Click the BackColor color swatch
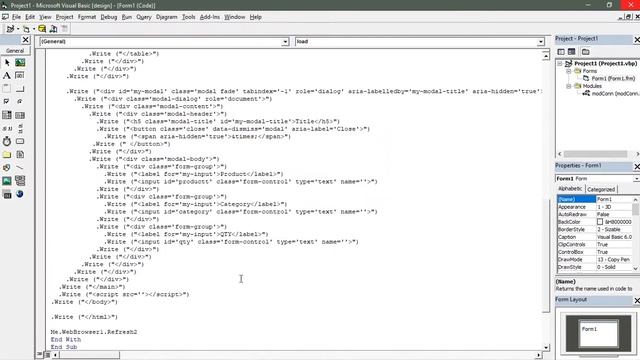This screenshot has width=640, height=360. coord(600,222)
